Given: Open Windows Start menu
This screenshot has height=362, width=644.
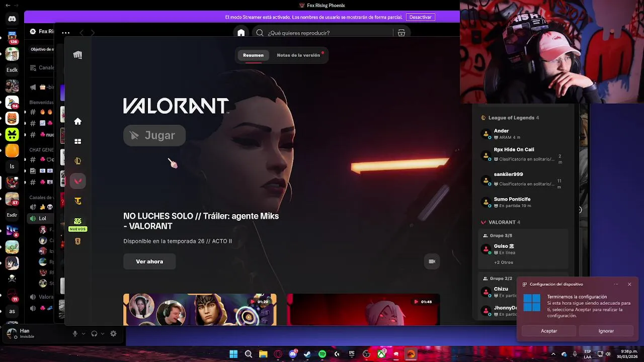Looking at the screenshot, I should [x=233, y=354].
